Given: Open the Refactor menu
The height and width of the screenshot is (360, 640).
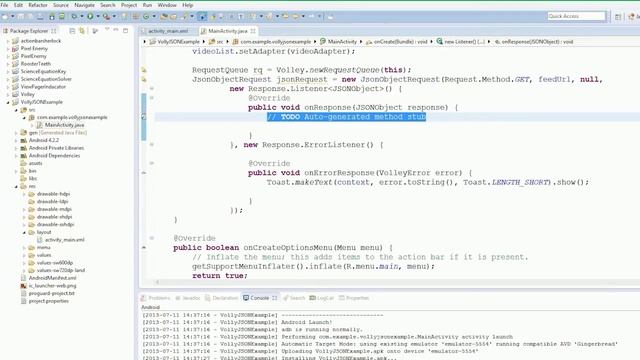Looking at the screenshot, I should [x=38, y=5].
